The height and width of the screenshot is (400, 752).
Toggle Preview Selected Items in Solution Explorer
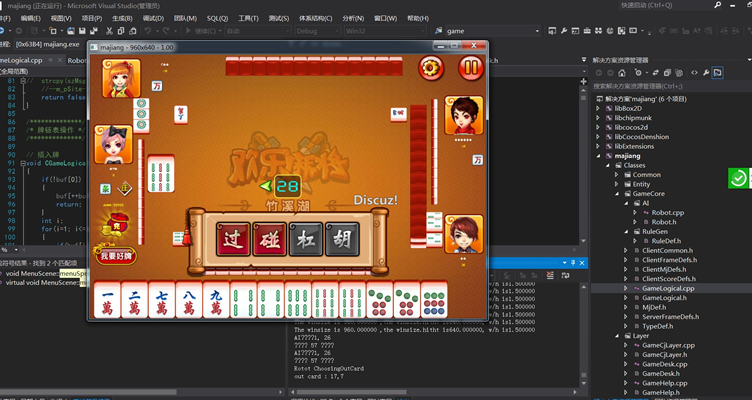pos(717,73)
